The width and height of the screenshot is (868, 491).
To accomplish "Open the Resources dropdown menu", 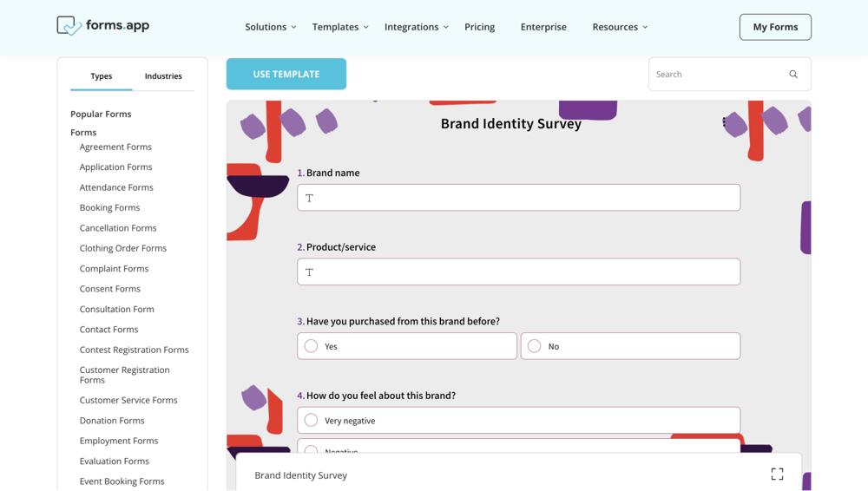I will 620,27.
